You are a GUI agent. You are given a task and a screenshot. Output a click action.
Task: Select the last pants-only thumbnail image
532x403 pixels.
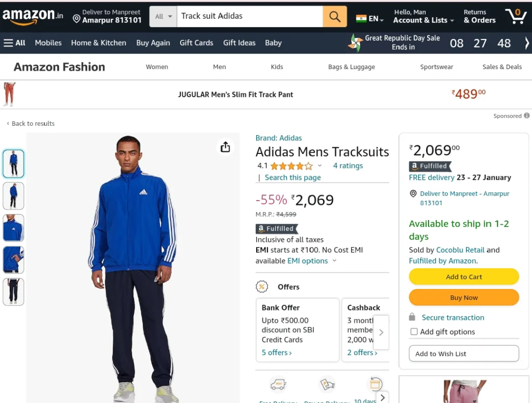(14, 292)
